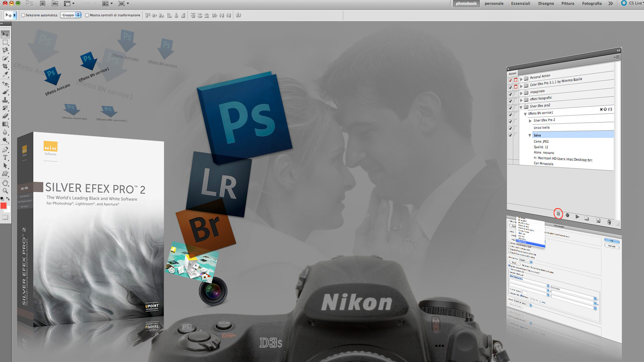Expand the Color Efex Pro 3.1.1 set
This screenshot has height=362, width=644.
click(521, 86)
